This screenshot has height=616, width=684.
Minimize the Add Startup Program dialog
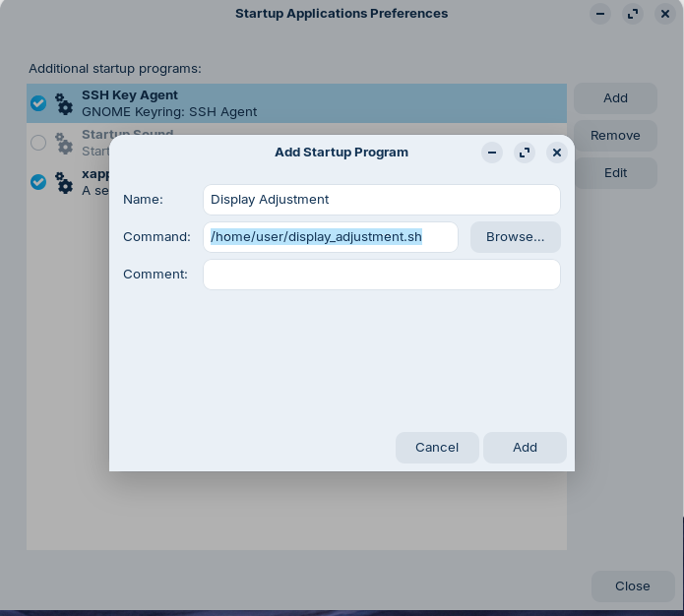pyautogui.click(x=492, y=153)
